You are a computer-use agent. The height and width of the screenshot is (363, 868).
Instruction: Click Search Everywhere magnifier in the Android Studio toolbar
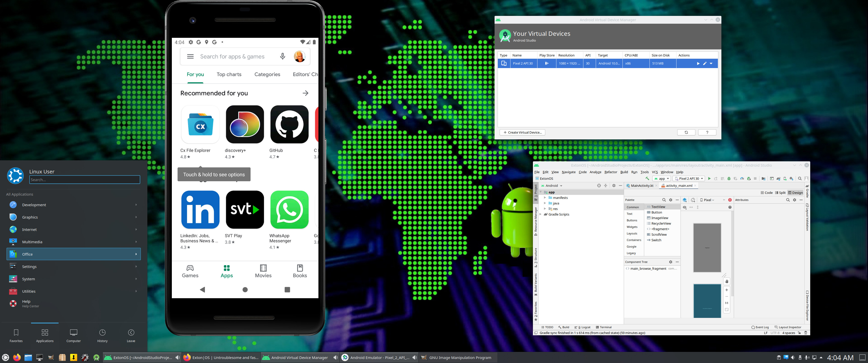tap(800, 178)
